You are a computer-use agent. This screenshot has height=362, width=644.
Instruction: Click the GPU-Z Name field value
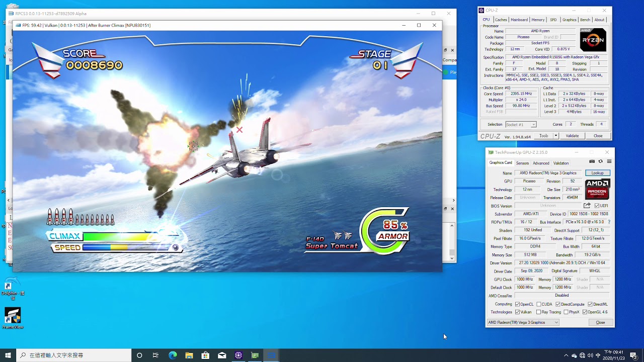[x=548, y=173]
